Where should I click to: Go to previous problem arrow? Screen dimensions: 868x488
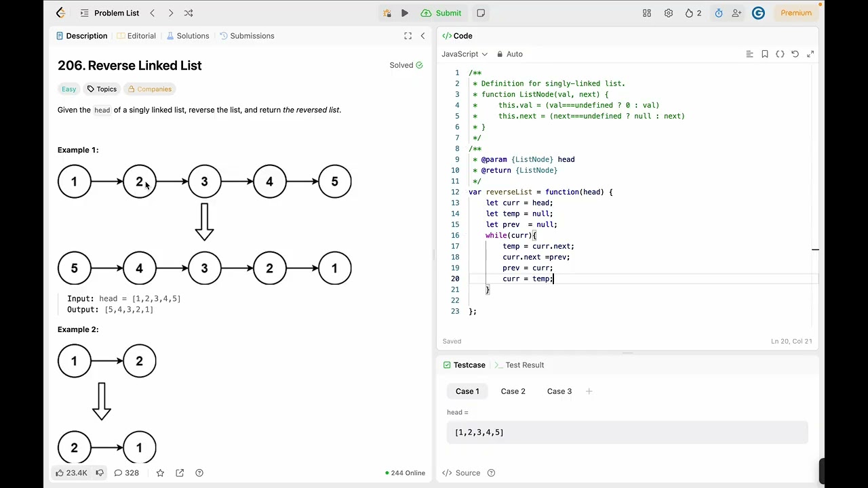pyautogui.click(x=153, y=13)
